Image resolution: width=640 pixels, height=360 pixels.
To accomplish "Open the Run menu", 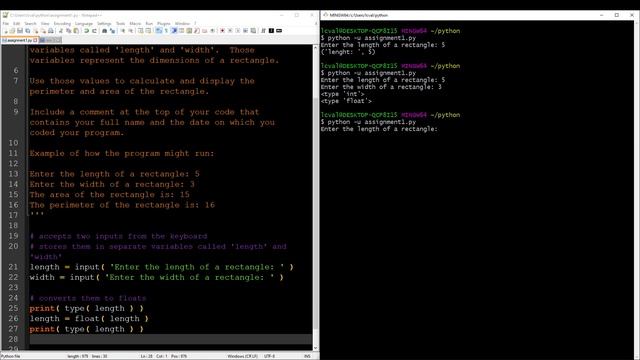I will click(149, 24).
